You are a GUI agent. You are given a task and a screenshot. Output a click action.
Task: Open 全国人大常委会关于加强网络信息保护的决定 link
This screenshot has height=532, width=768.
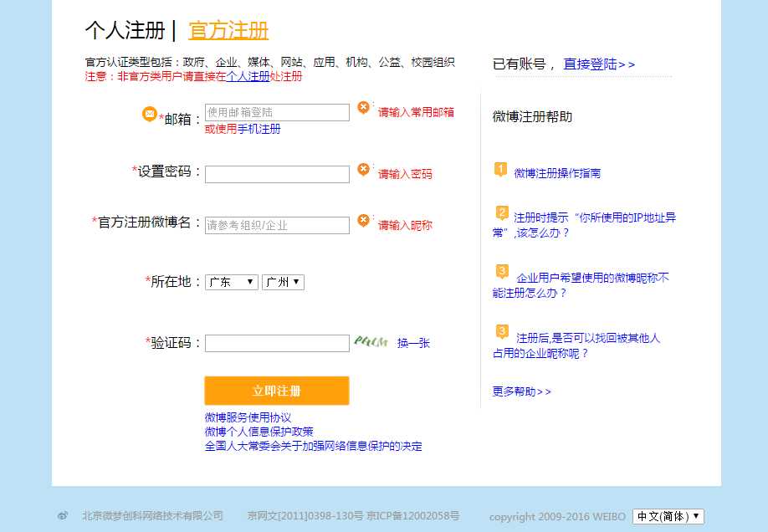point(313,446)
